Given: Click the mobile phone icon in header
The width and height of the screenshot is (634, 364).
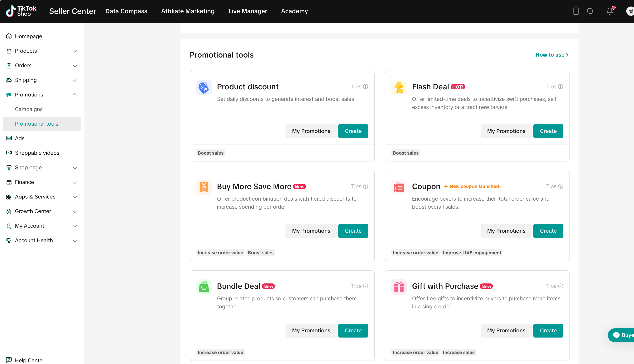Looking at the screenshot, I should click(576, 11).
